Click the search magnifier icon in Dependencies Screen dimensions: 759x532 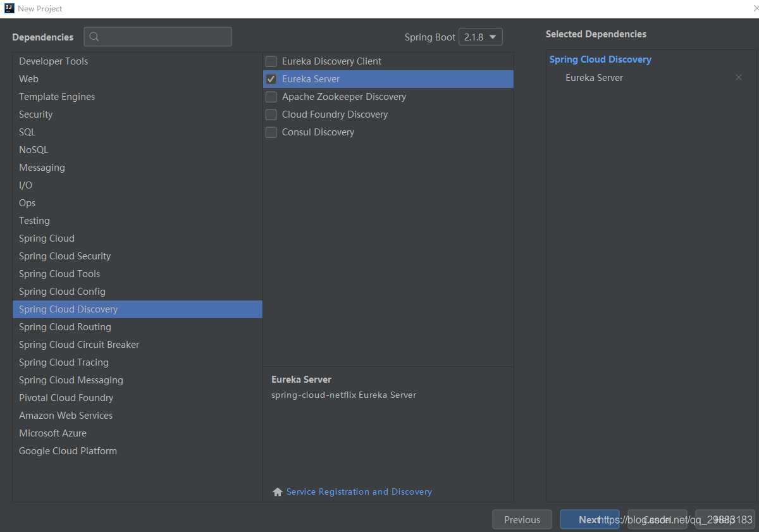[94, 37]
